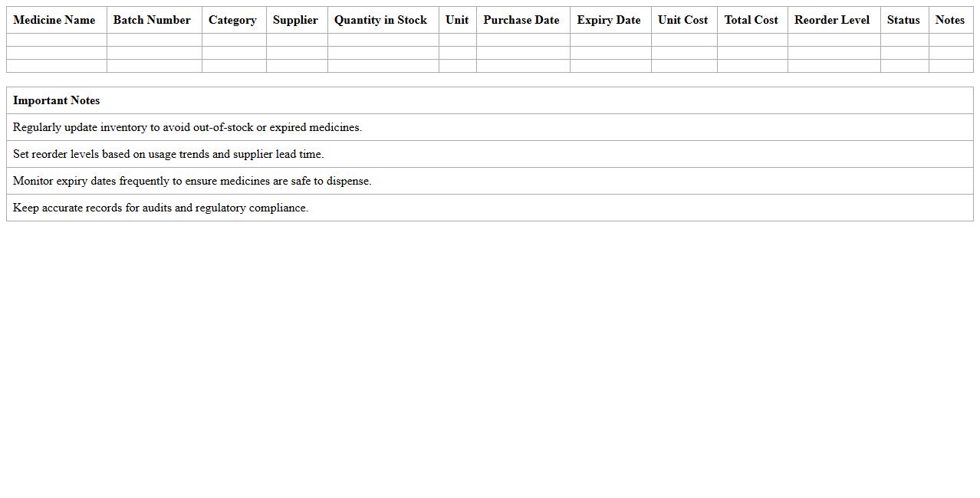Click first empty cell under Quantity in Stock
This screenshot has height=498, width=980.
click(383, 40)
